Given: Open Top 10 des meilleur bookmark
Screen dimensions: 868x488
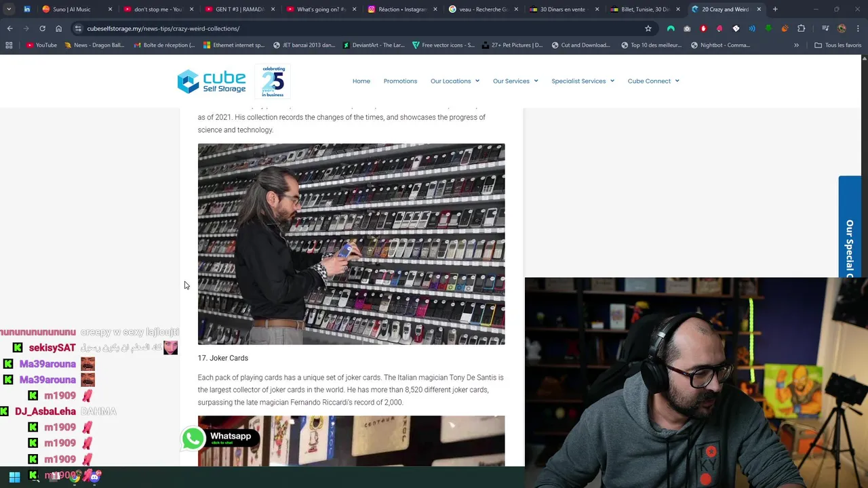Looking at the screenshot, I should click(x=651, y=45).
